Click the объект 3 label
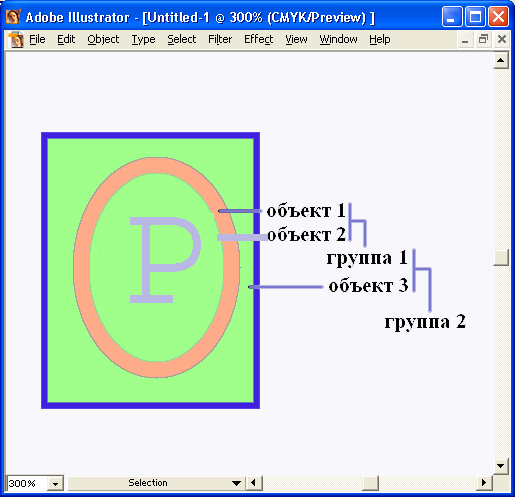This screenshot has width=515, height=497. coord(368,286)
